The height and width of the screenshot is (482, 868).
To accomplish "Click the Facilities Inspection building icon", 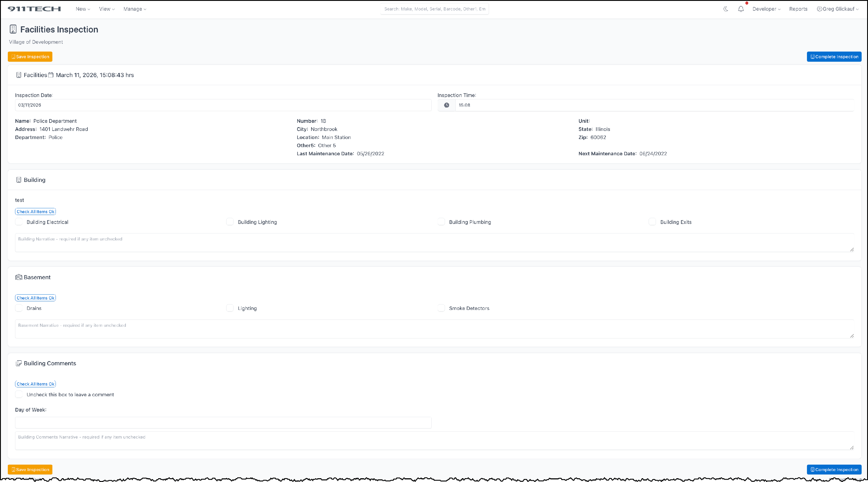I will pos(13,29).
